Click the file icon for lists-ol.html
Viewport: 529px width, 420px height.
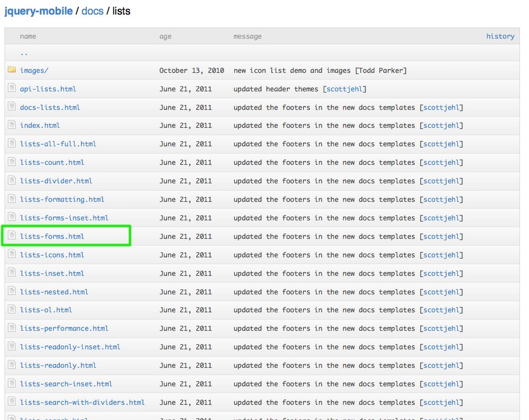(x=12, y=310)
